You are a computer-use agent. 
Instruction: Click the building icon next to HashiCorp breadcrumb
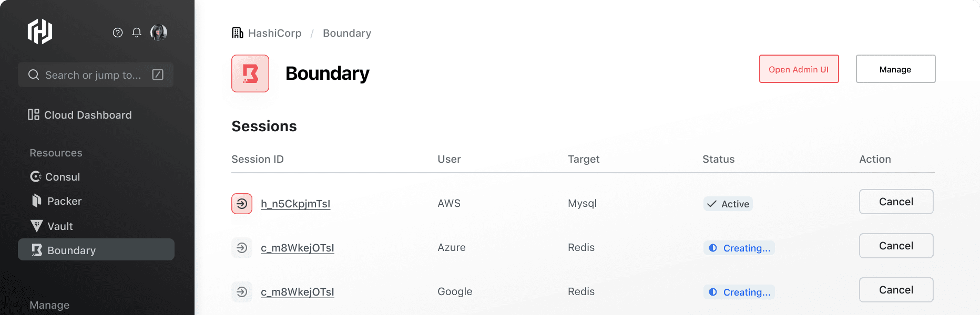pos(238,33)
